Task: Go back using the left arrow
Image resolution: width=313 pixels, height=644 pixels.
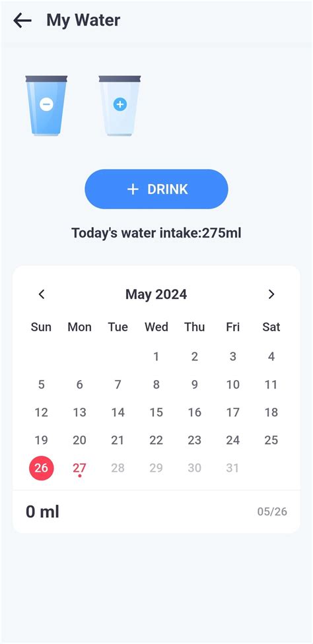Action: point(22,20)
